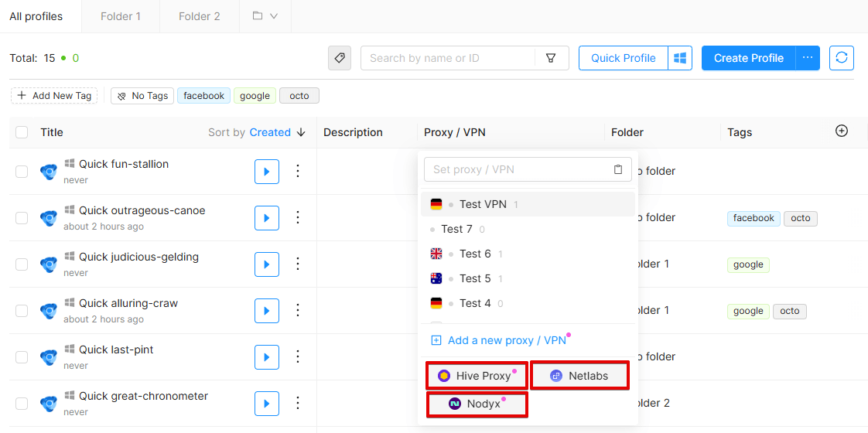Click the Folder column header
The height and width of the screenshot is (433, 868).
pos(627,132)
